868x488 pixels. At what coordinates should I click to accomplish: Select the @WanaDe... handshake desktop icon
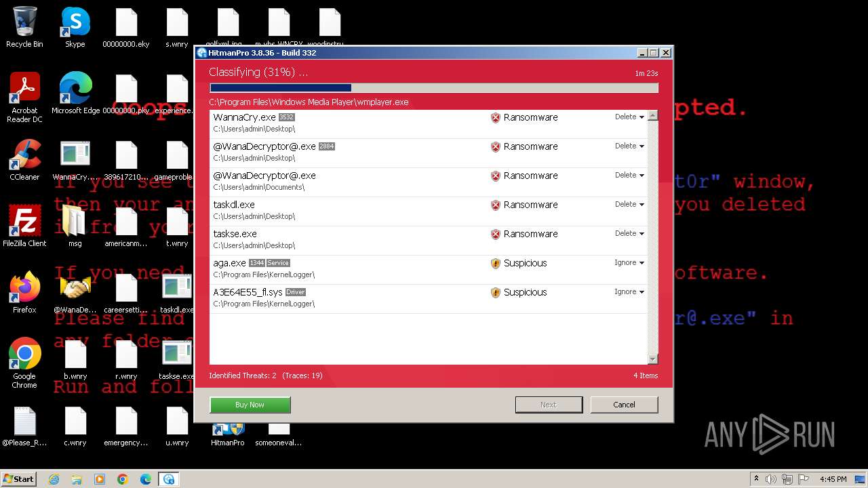pyautogui.click(x=75, y=293)
